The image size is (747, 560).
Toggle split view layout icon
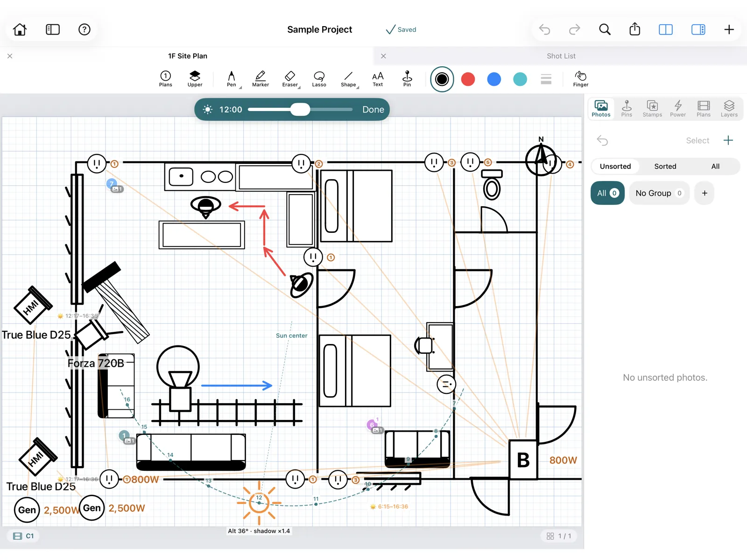pos(666,29)
